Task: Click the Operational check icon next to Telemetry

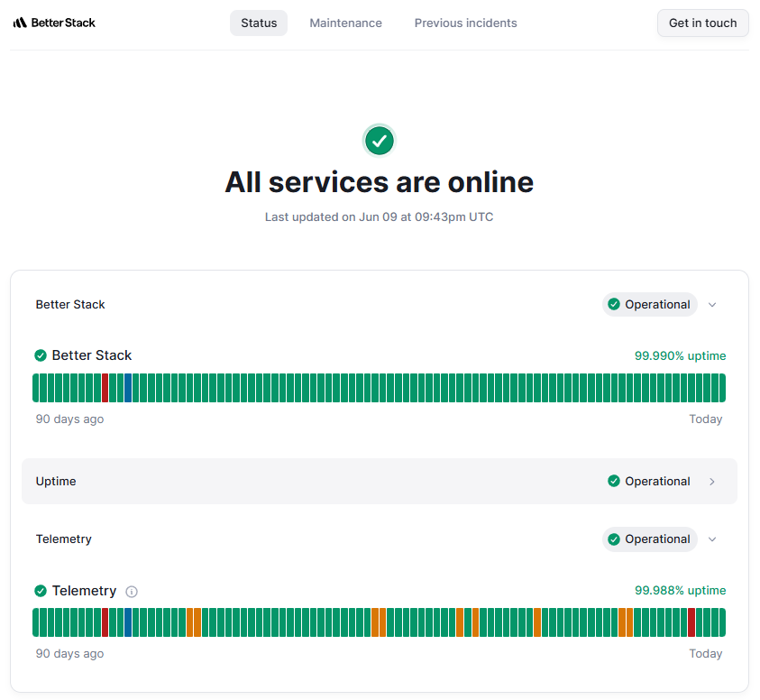Action: coord(40,591)
